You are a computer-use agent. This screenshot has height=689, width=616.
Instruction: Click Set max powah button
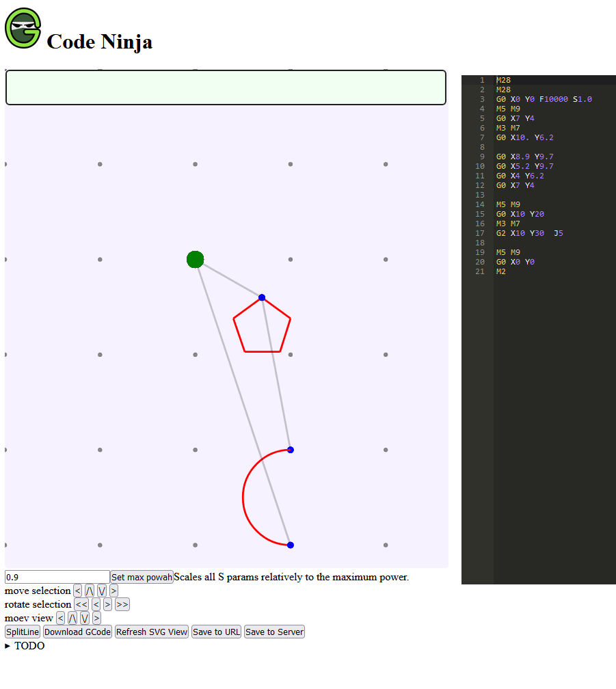142,577
